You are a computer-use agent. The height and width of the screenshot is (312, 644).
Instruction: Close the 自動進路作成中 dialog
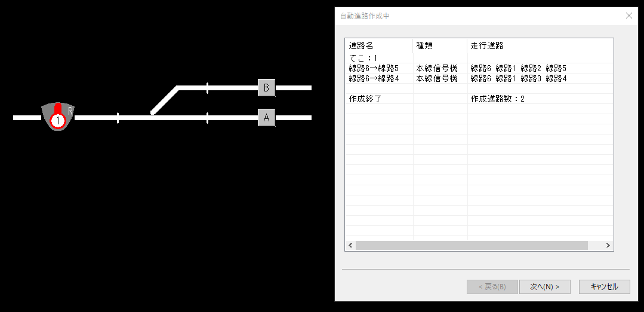pos(628,16)
